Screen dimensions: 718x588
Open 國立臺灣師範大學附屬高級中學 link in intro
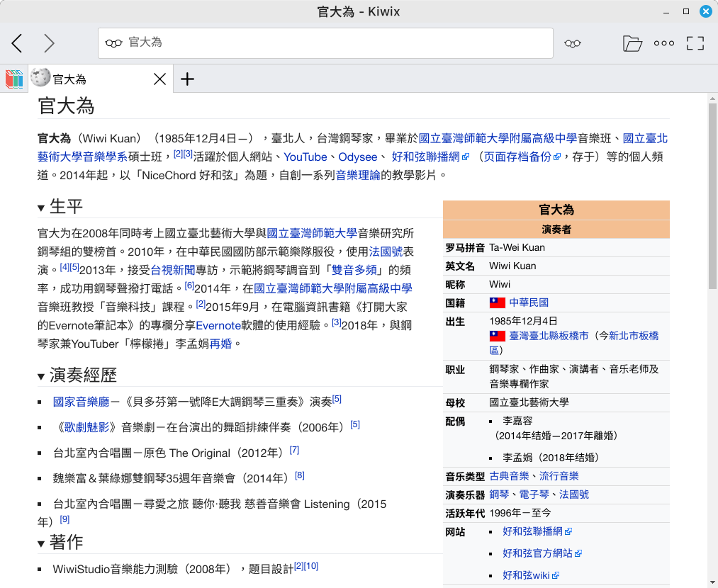498,139
